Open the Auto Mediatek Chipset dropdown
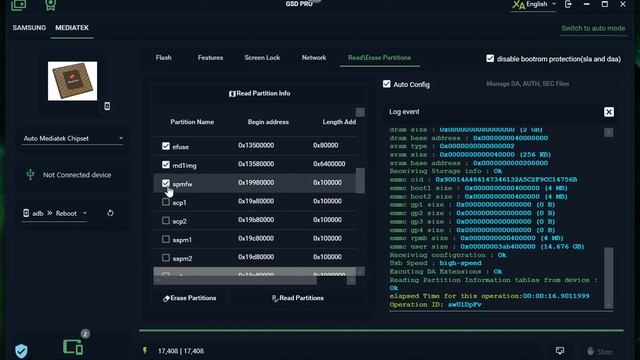This screenshot has height=360, width=640. [x=73, y=139]
